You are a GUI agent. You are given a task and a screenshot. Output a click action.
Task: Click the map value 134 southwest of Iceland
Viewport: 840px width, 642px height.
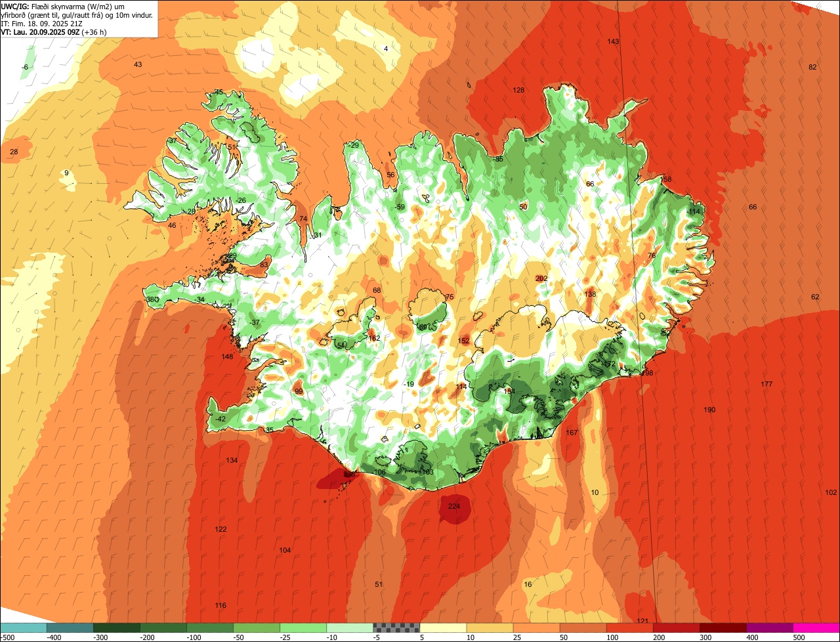click(x=232, y=460)
